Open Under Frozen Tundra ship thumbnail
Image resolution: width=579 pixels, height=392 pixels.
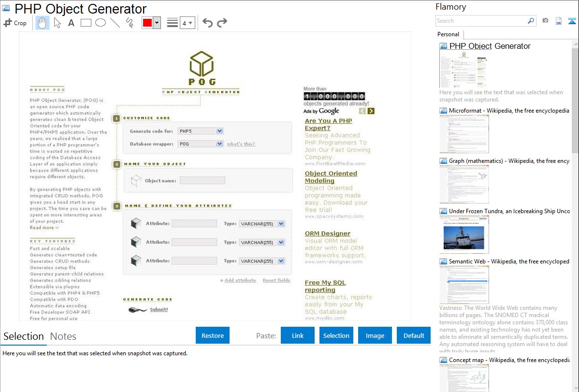(464, 234)
